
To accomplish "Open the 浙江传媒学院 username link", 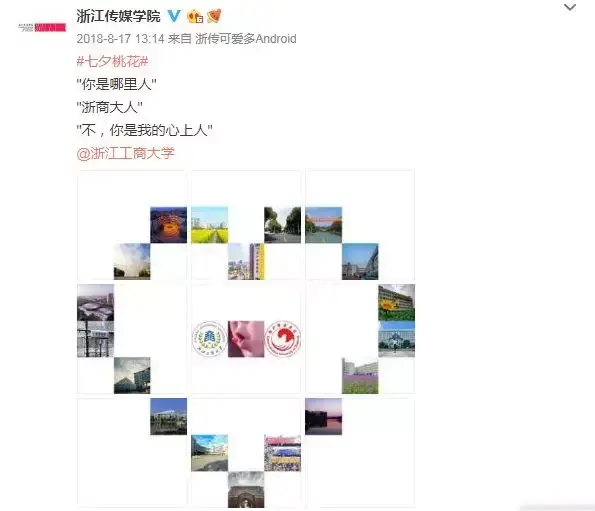I will (x=118, y=16).
